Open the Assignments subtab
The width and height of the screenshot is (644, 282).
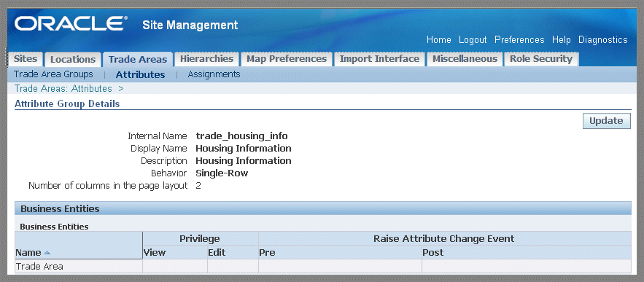coord(214,74)
